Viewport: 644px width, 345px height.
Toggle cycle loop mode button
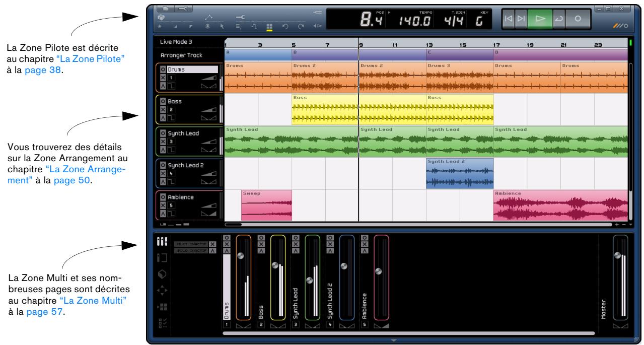click(x=559, y=18)
